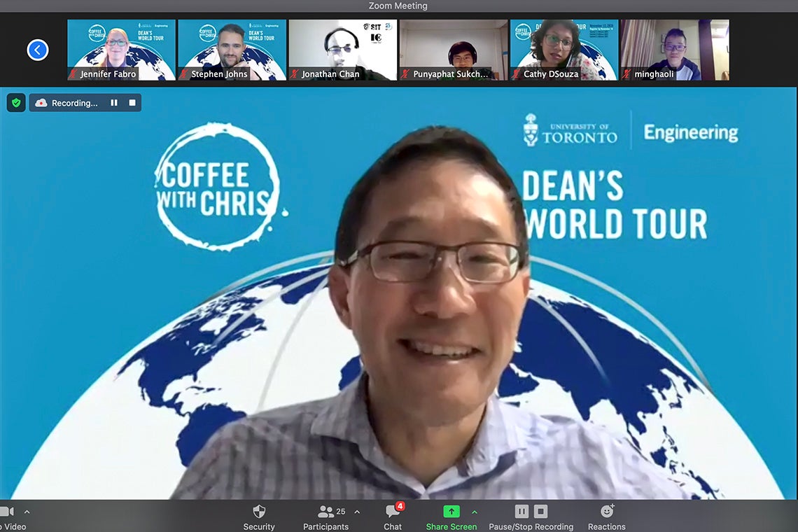Click the blue previous-page arrow beside thumbnails
This screenshot has height=532, width=798.
(37, 50)
